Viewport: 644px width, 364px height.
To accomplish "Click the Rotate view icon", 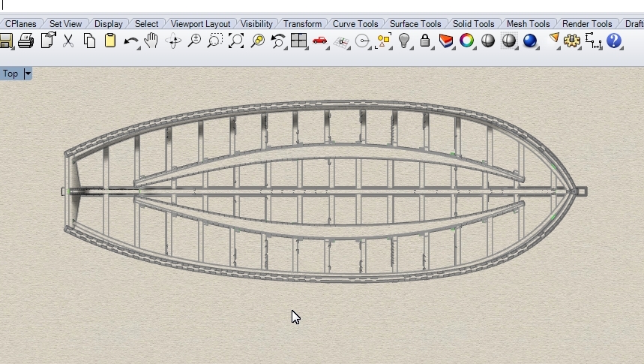I will point(173,41).
